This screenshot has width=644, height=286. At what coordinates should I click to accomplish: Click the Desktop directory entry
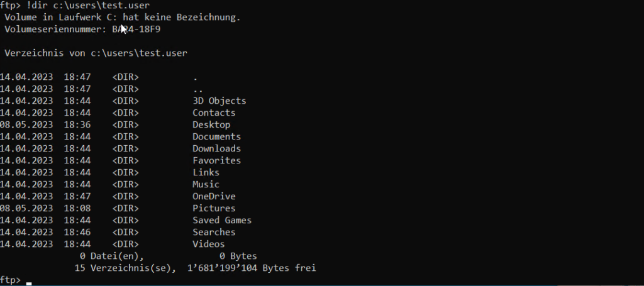pos(211,124)
